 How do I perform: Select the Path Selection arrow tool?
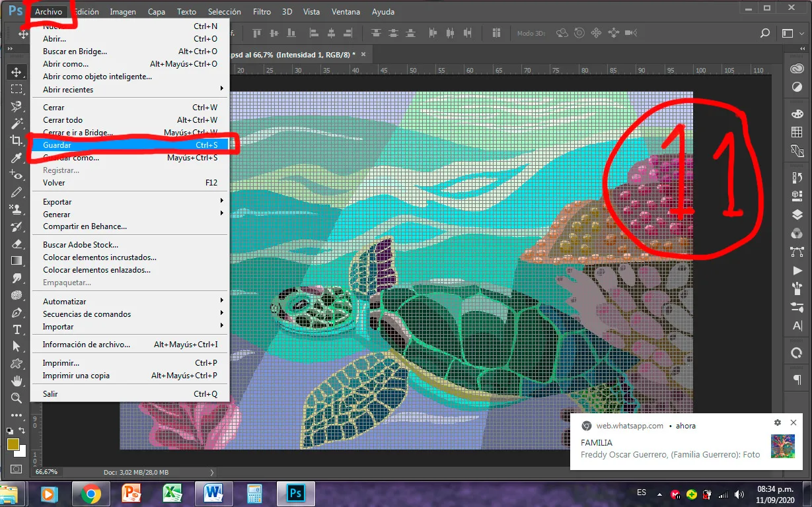[x=17, y=347]
